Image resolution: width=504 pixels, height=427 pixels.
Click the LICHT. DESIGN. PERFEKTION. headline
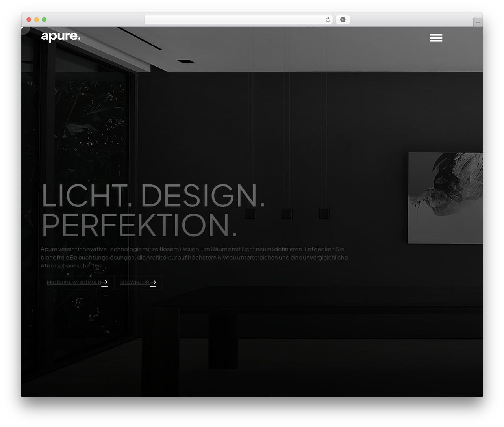pyautogui.click(x=154, y=210)
